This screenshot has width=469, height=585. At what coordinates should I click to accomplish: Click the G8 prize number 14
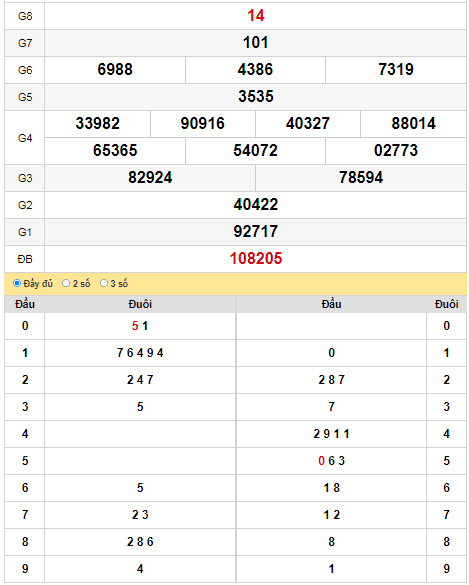coord(256,16)
